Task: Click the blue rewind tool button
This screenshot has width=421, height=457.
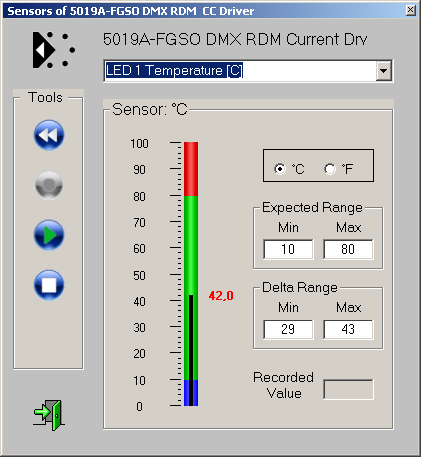Action: pyautogui.click(x=49, y=135)
